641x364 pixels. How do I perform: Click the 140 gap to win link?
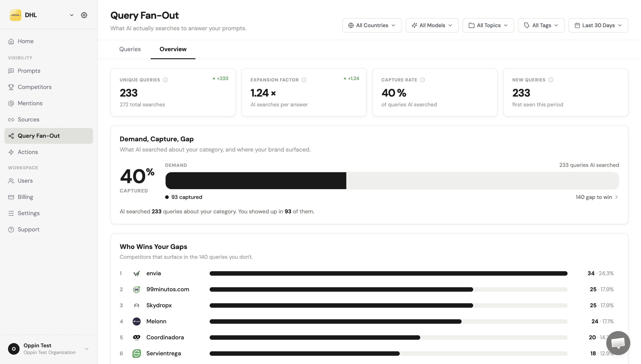click(x=597, y=197)
